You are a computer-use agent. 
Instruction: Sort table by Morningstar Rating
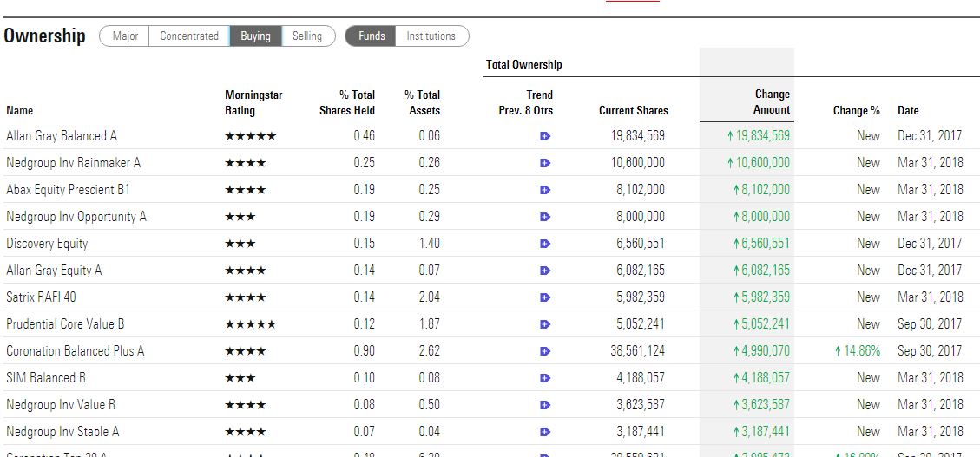[x=253, y=102]
